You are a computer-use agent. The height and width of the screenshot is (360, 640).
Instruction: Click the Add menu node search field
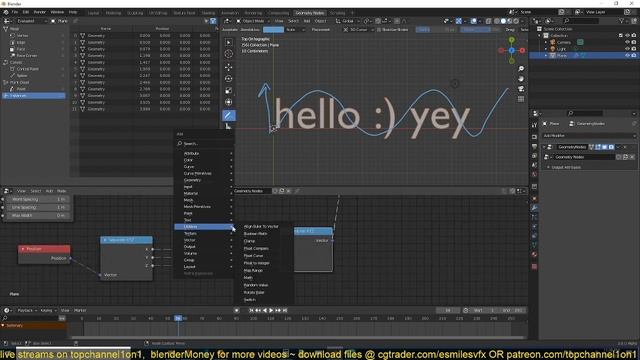pyautogui.click(x=204, y=144)
